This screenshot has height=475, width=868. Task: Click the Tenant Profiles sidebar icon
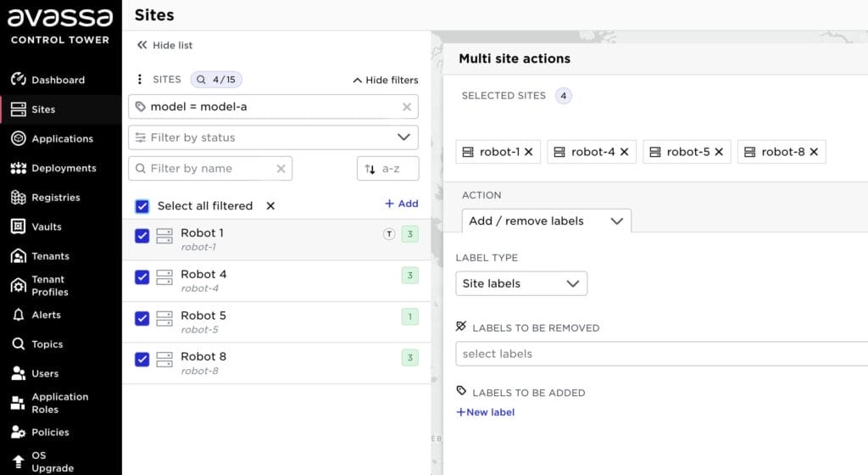pyautogui.click(x=19, y=286)
